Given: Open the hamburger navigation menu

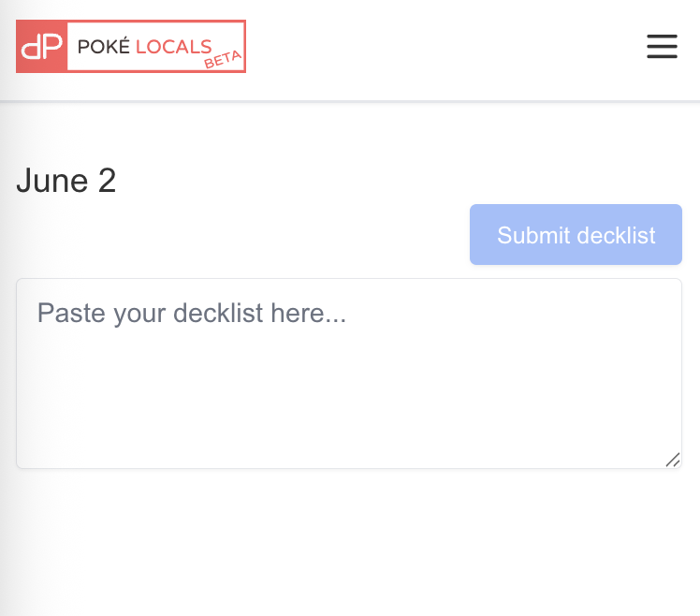Looking at the screenshot, I should pos(662,47).
